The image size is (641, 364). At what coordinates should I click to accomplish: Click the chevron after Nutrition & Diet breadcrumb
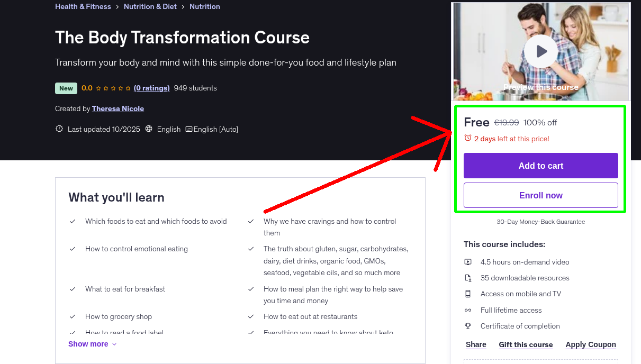pos(183,6)
